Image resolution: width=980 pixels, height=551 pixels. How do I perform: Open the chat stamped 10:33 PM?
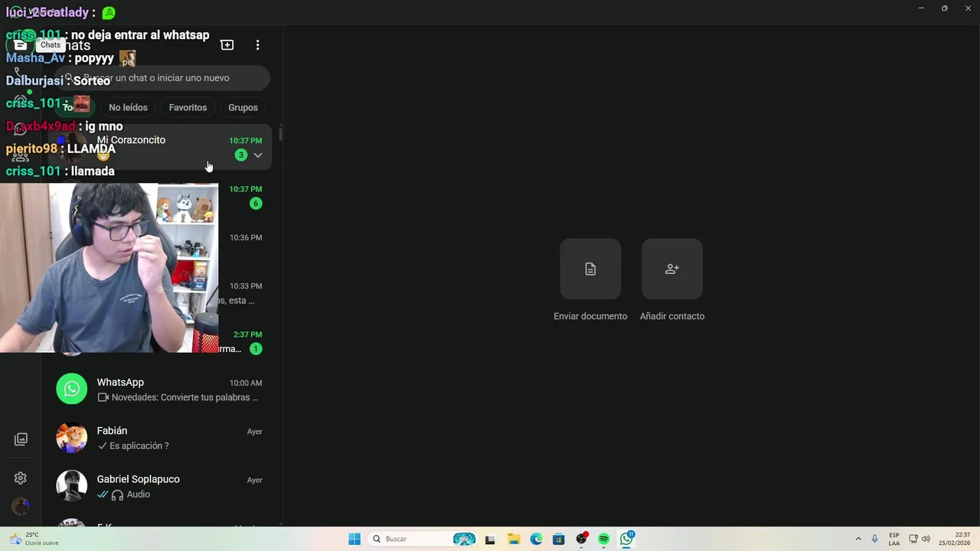click(159, 293)
